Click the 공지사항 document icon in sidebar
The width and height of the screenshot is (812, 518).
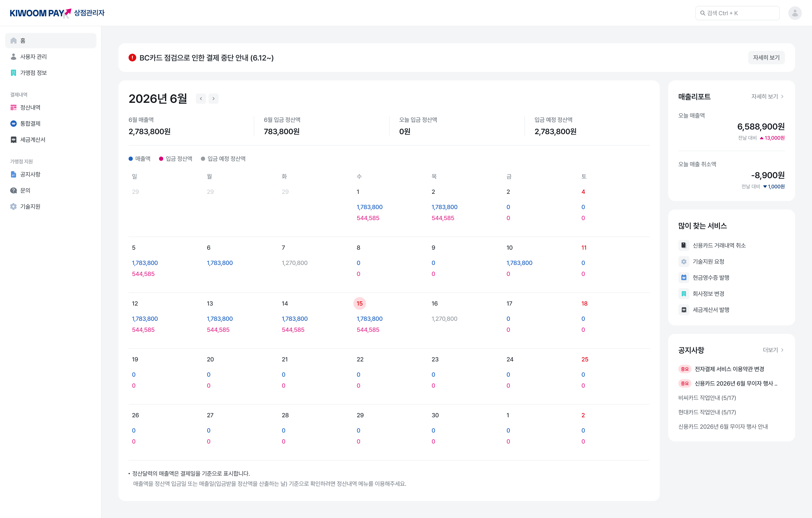14,175
